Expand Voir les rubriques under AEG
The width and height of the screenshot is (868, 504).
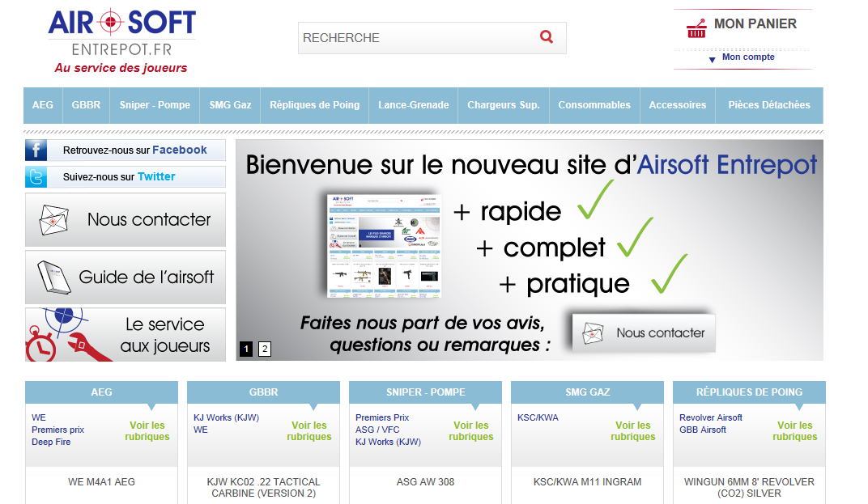pos(147,430)
